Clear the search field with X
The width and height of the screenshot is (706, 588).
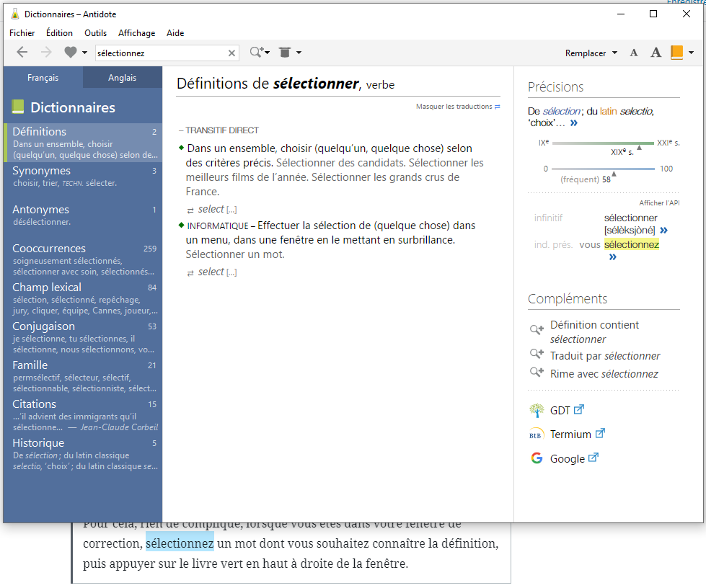[x=231, y=53]
